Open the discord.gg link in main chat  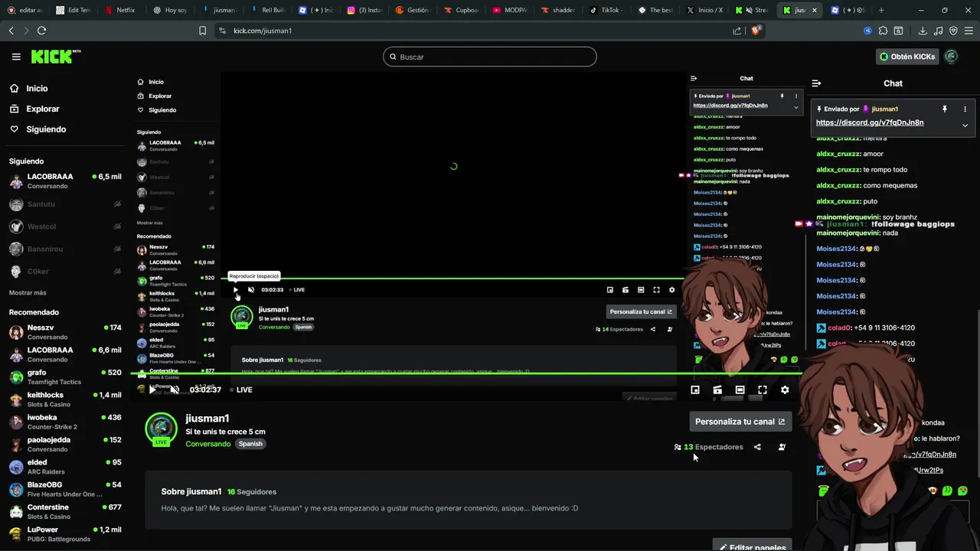pos(870,122)
